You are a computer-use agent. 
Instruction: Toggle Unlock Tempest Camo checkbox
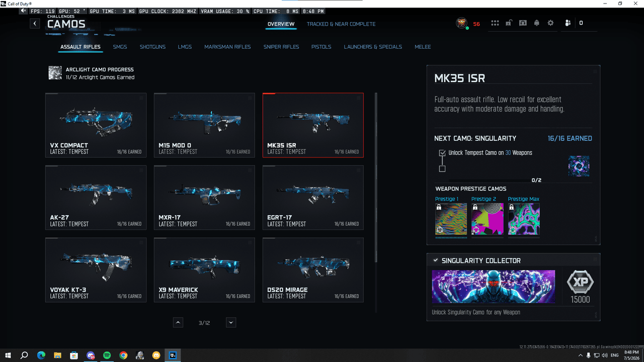pos(442,153)
